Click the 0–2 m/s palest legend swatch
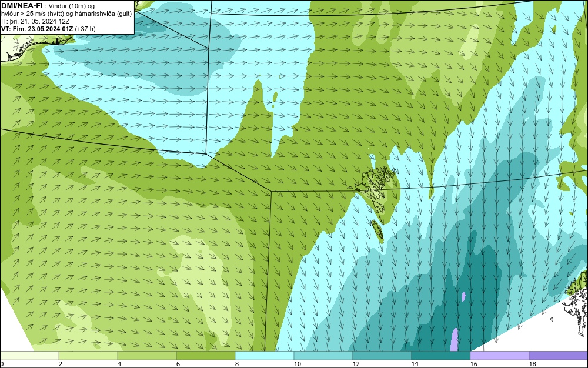Viewport: 588px width, 368px height. click(x=29, y=355)
